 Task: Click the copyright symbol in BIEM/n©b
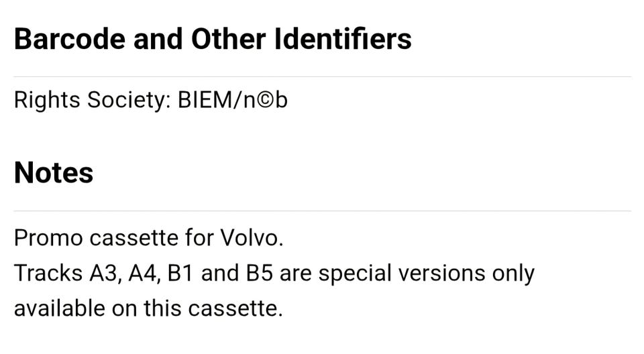pos(266,101)
